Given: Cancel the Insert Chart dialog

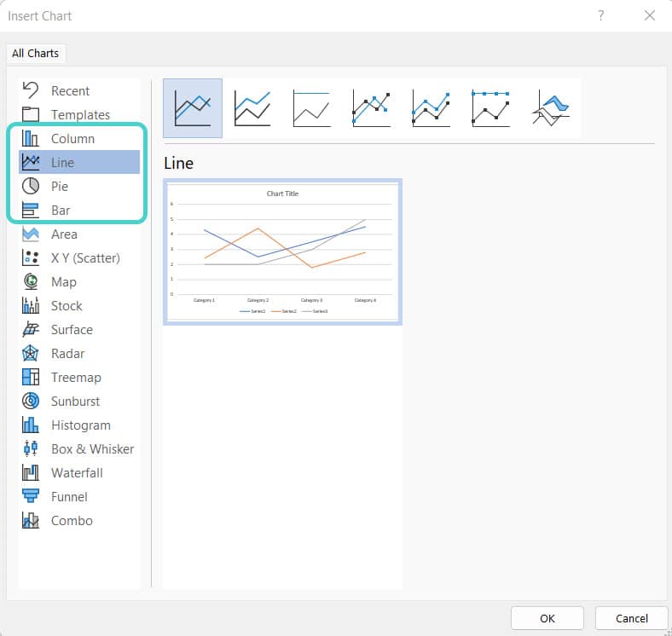Looking at the screenshot, I should (x=631, y=618).
